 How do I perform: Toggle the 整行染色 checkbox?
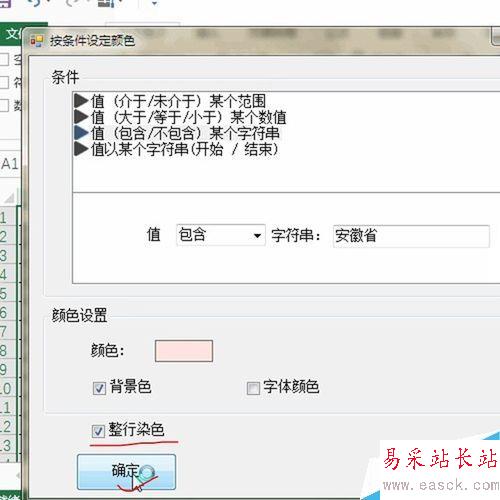click(x=98, y=431)
